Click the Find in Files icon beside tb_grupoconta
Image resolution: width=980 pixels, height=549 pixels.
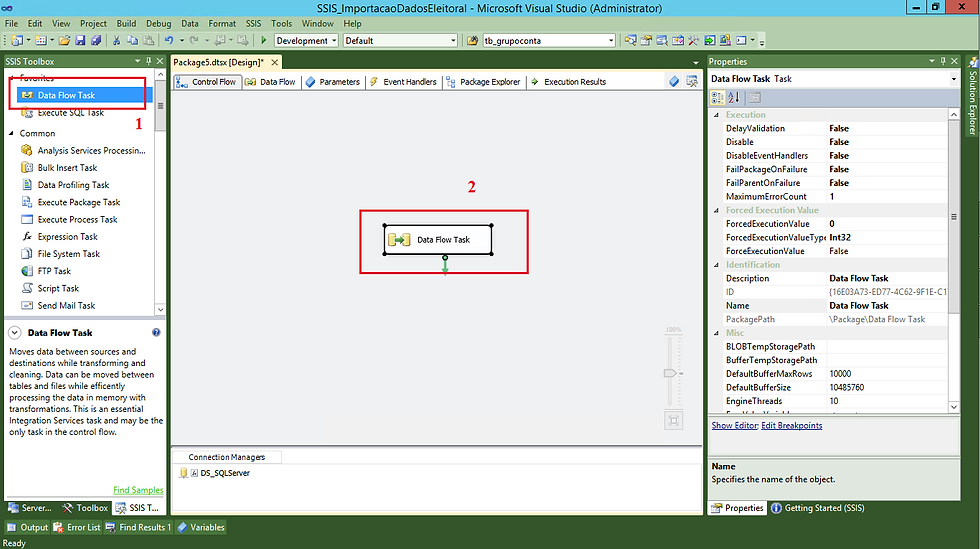point(472,41)
